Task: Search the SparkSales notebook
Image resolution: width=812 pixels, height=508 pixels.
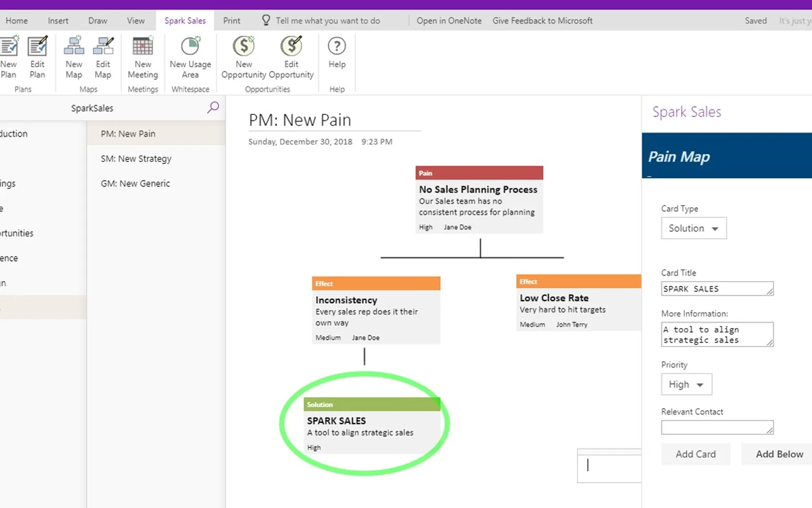Action: click(x=213, y=107)
